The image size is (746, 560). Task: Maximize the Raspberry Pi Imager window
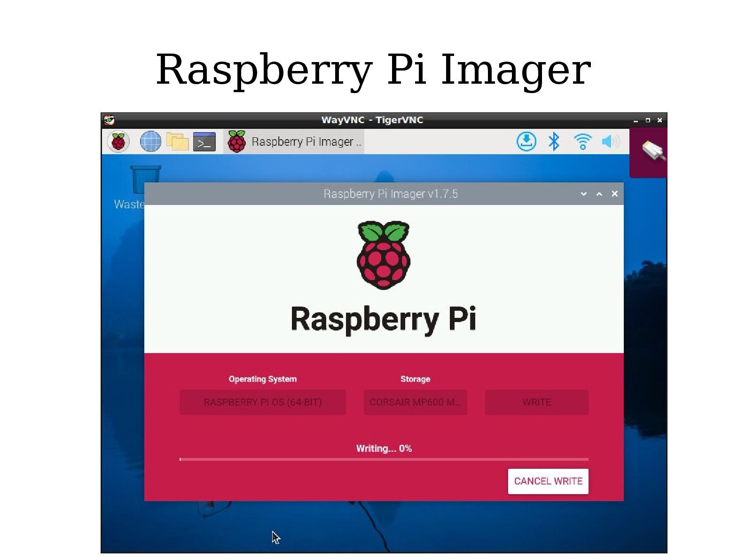click(599, 194)
